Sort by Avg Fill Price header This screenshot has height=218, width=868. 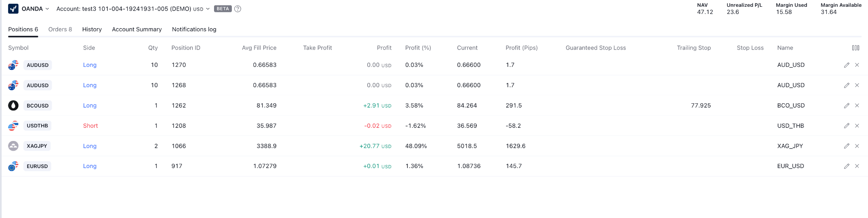[259, 48]
